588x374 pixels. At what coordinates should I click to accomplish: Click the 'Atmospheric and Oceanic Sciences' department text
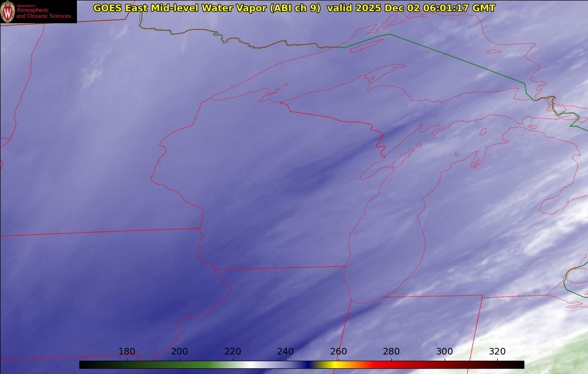click(x=43, y=13)
